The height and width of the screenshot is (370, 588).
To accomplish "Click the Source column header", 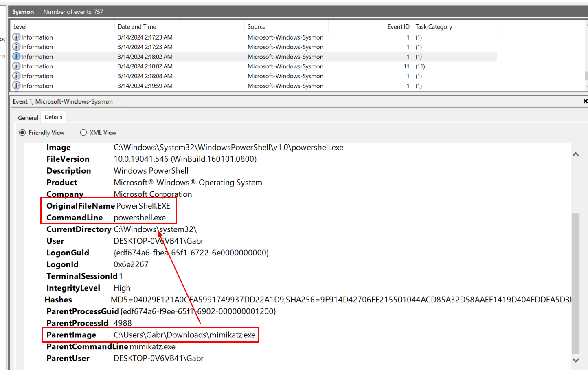I will [x=257, y=26].
